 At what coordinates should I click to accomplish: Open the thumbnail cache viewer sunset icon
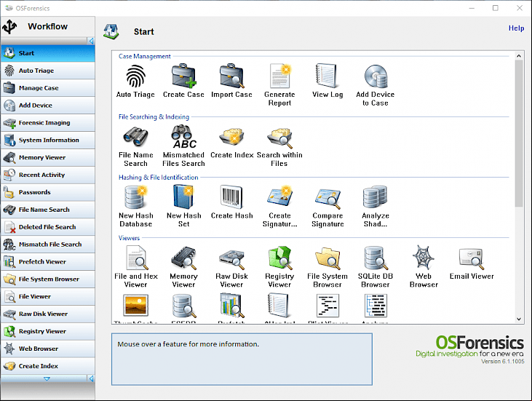point(135,306)
